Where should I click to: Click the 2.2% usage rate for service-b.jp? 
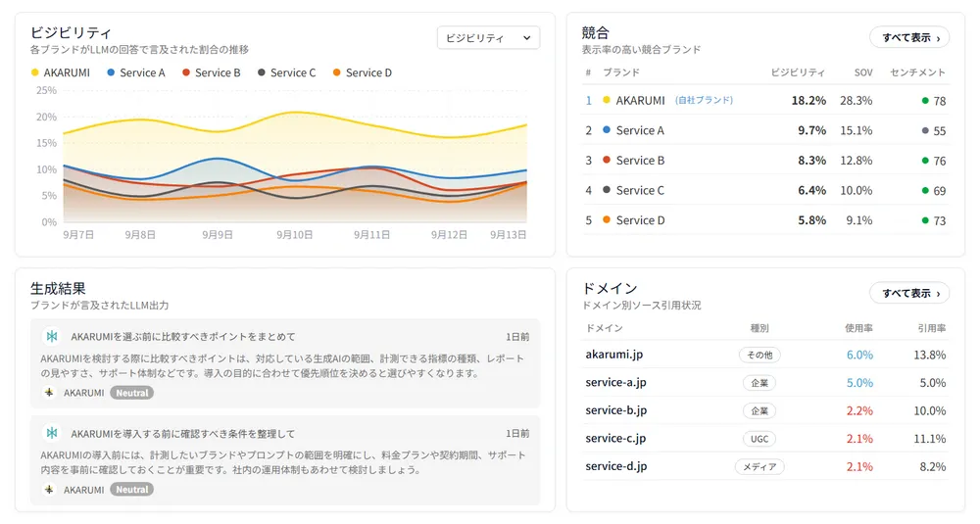pyautogui.click(x=859, y=411)
